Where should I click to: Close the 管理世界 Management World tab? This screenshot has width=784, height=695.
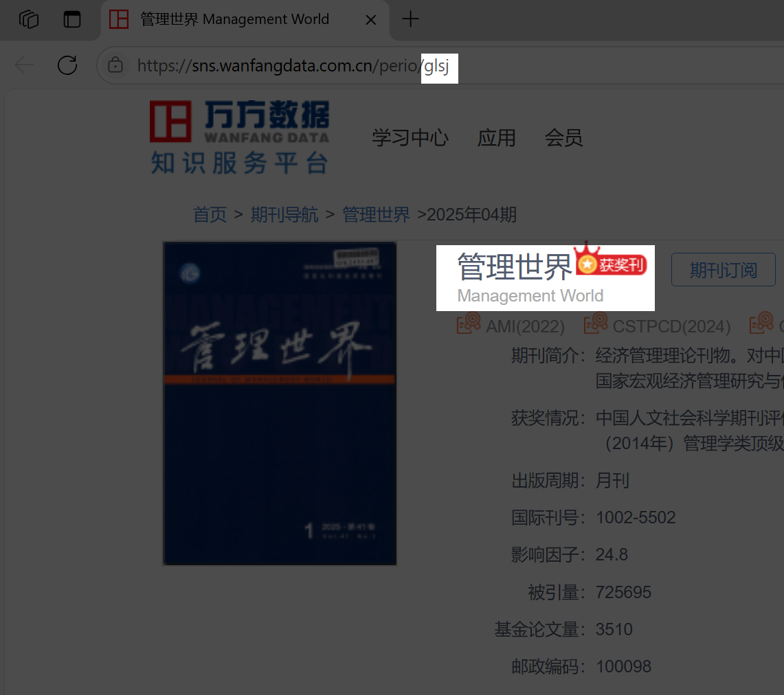click(x=370, y=20)
